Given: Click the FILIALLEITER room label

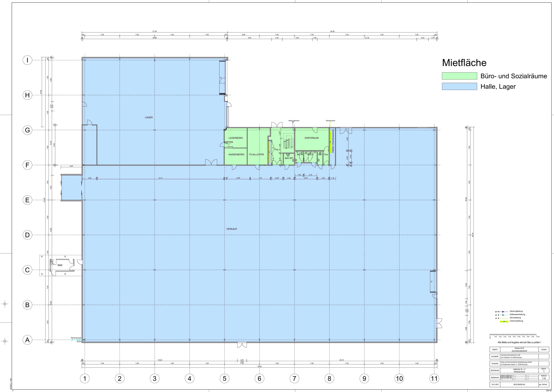Looking at the screenshot, I should [x=257, y=154].
